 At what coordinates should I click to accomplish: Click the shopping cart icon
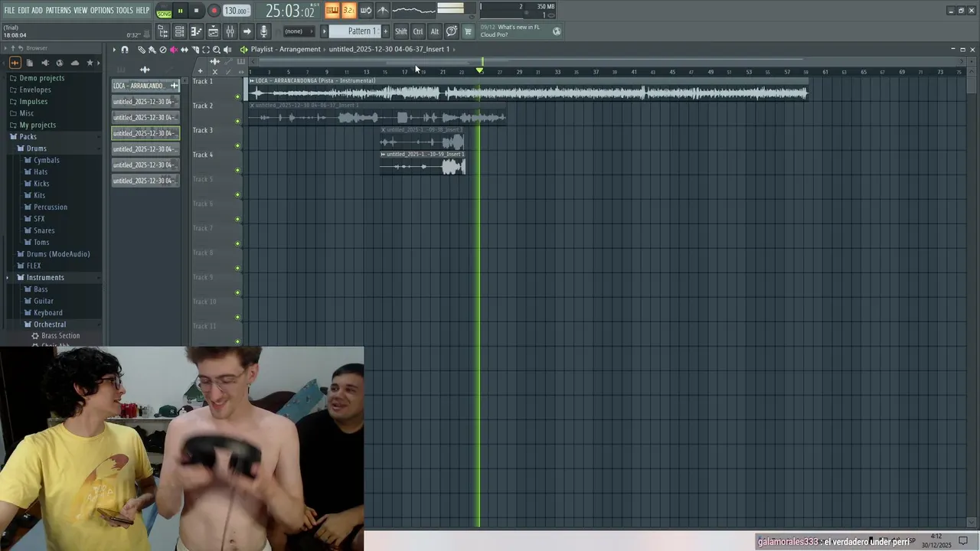pyautogui.click(x=467, y=31)
